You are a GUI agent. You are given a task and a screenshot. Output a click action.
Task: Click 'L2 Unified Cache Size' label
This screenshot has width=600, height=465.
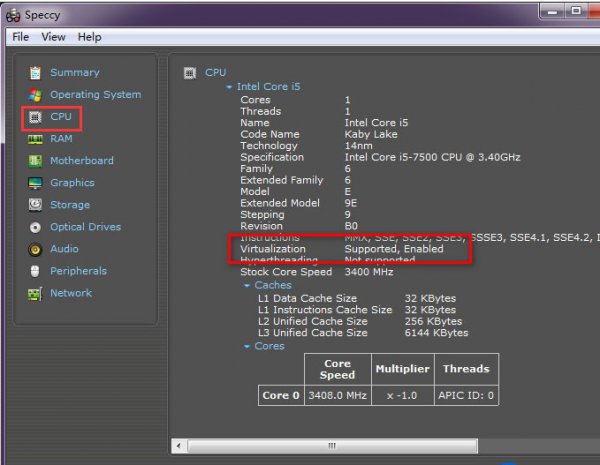313,321
